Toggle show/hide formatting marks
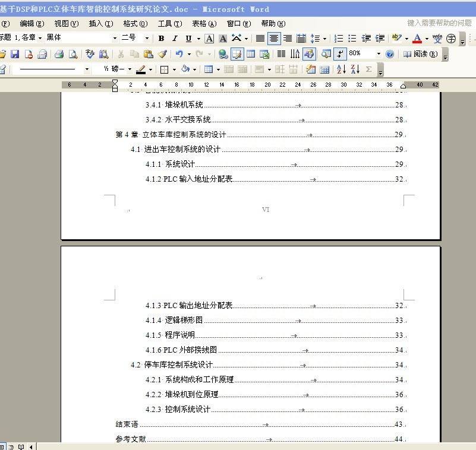Viewport: 476px width, 450px height. click(340, 54)
